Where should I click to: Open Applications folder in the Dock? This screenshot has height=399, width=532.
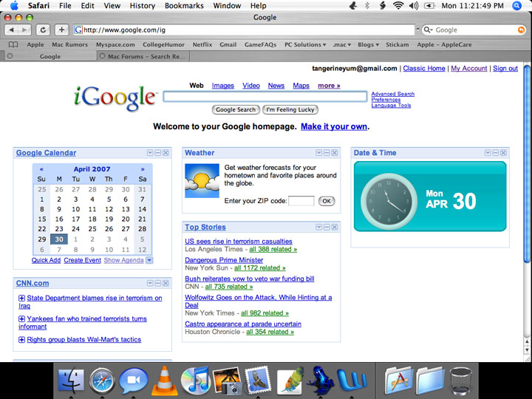pyautogui.click(x=398, y=380)
